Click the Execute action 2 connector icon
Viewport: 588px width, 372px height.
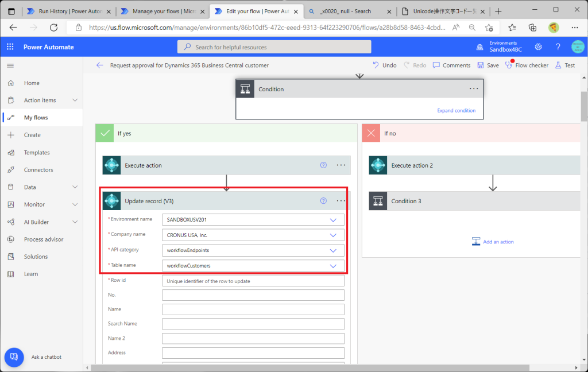coord(378,165)
